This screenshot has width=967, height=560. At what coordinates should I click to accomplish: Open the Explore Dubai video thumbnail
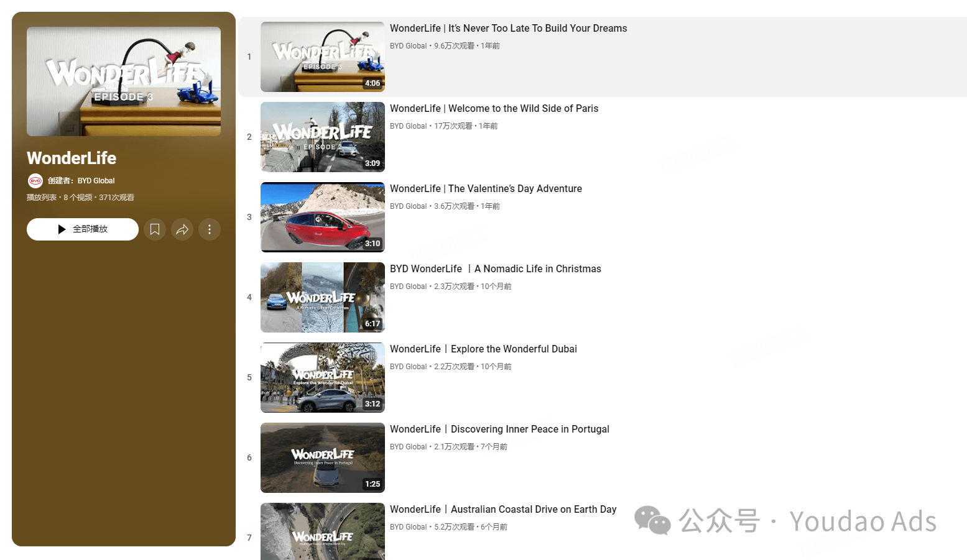(323, 377)
